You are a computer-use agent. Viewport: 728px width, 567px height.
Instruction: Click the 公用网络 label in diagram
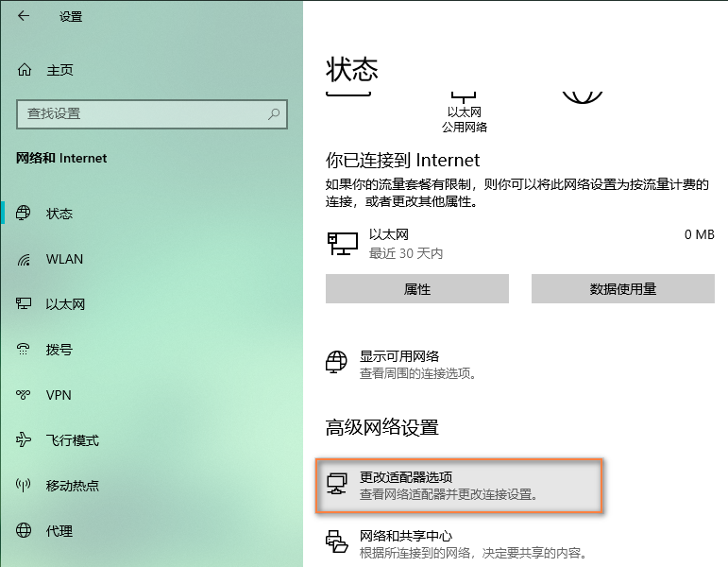pos(465,127)
